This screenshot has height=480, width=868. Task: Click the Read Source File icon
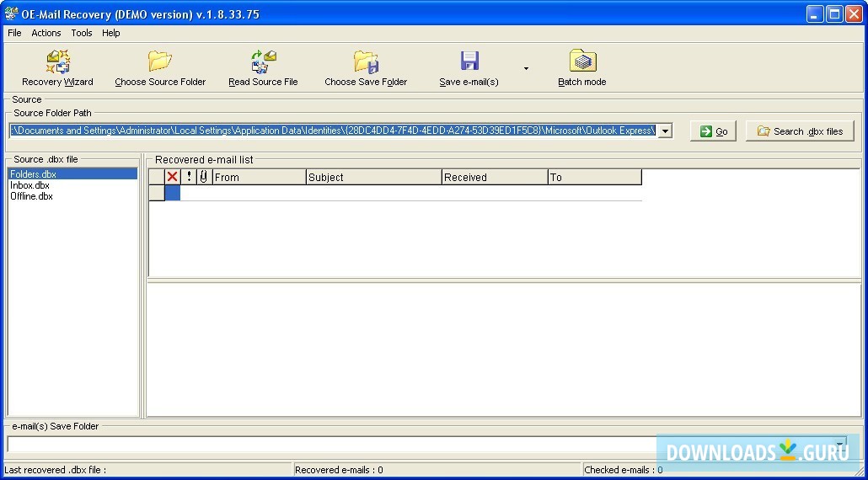coord(264,61)
